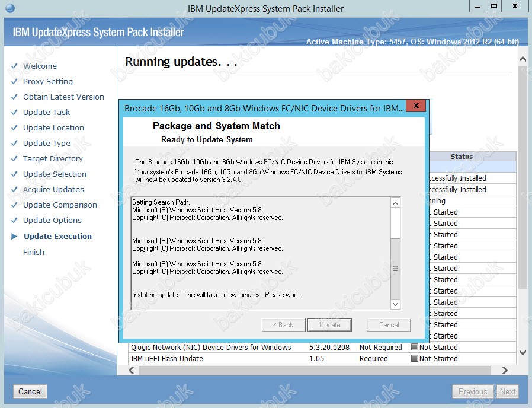Click the checkmark icon beside Update Selection

14,174
